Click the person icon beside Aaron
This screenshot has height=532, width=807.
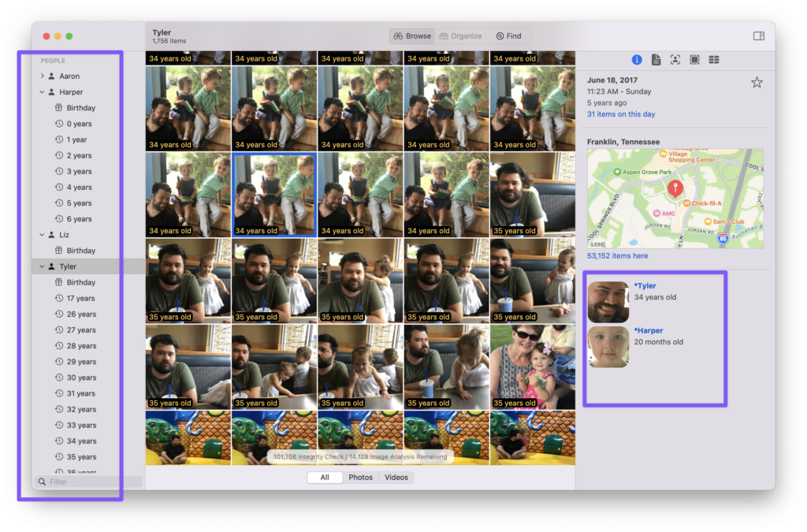click(x=51, y=76)
